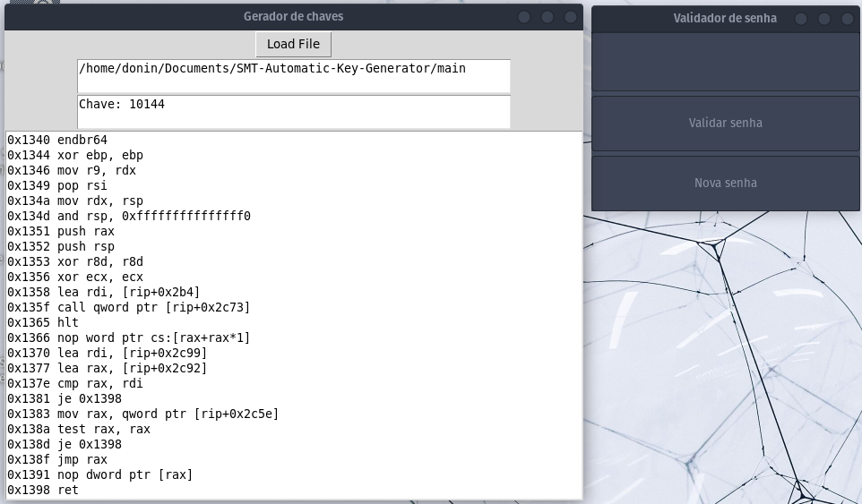Click the Validador de senha title bar
This screenshot has height=504, width=862.
coord(699,18)
